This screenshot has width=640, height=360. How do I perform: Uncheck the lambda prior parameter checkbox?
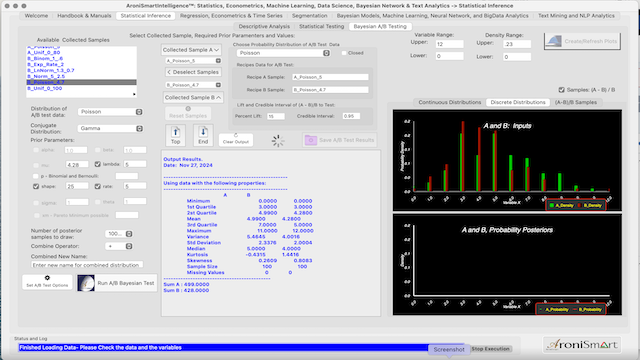pos(98,164)
